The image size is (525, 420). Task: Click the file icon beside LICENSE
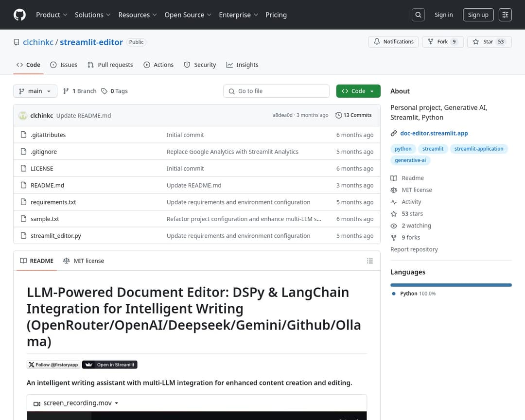coord(23,168)
